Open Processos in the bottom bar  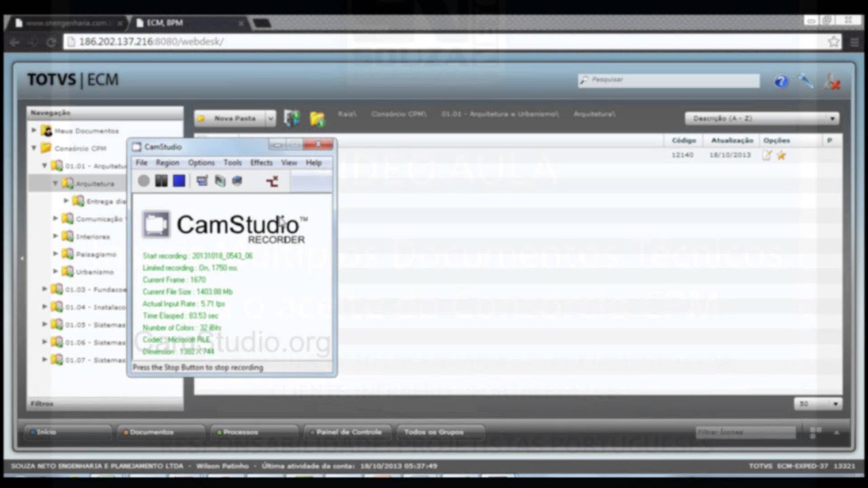(254, 432)
